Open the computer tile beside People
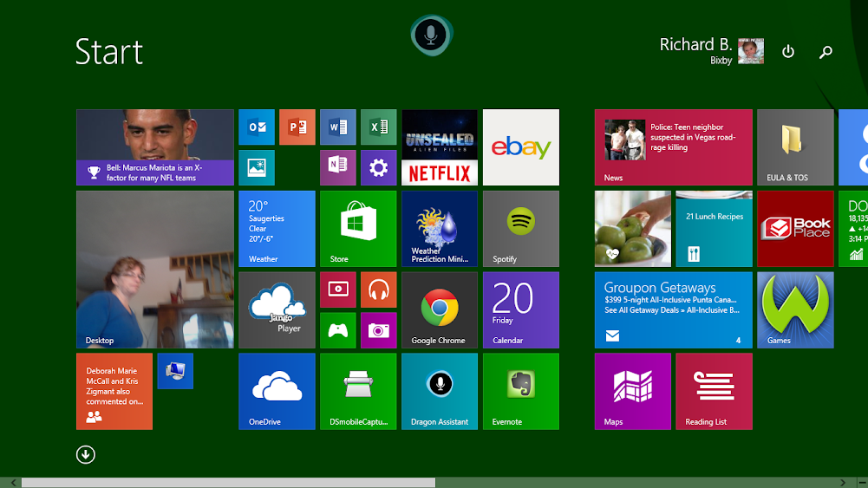 pos(175,371)
